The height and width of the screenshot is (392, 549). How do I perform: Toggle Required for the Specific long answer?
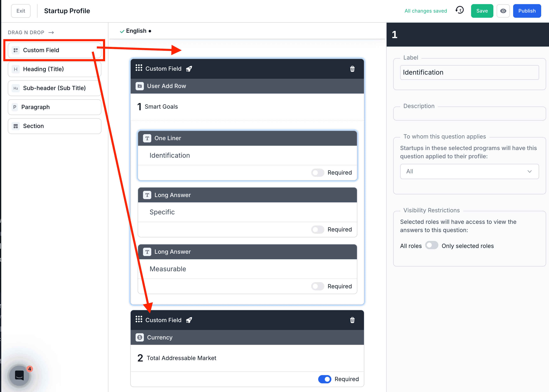click(x=317, y=229)
